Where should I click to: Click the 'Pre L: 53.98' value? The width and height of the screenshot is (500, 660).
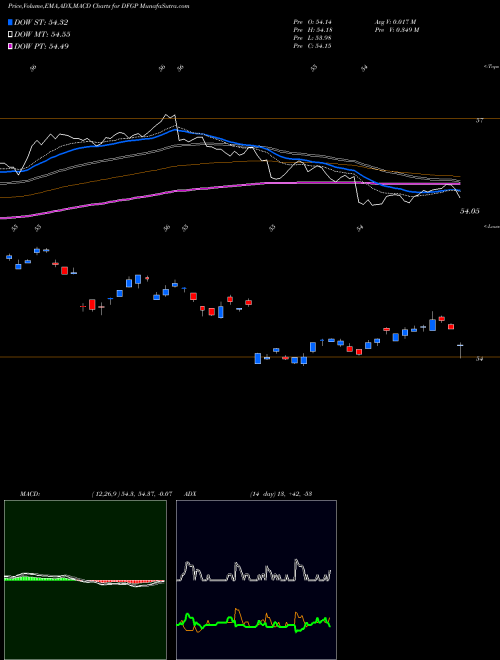coord(314,38)
